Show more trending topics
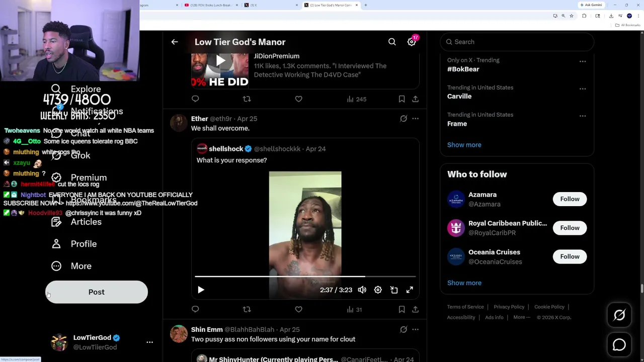 [464, 145]
